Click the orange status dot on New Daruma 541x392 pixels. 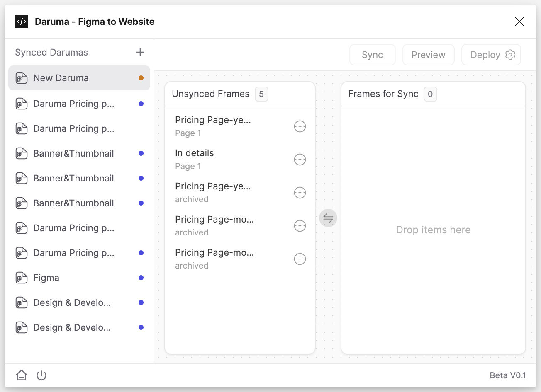coord(141,78)
